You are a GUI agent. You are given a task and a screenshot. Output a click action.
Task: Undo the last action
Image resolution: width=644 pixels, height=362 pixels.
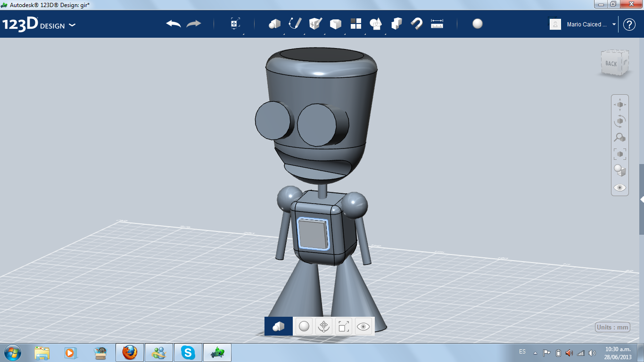point(173,24)
